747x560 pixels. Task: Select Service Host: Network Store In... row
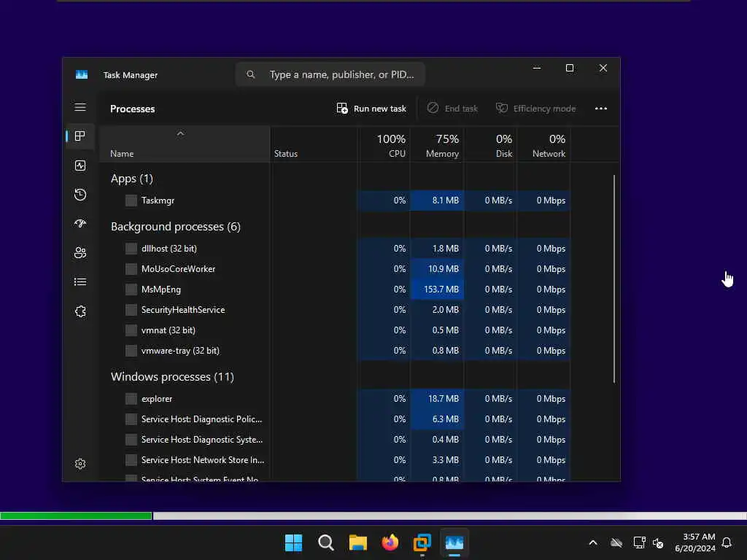[x=336, y=461]
